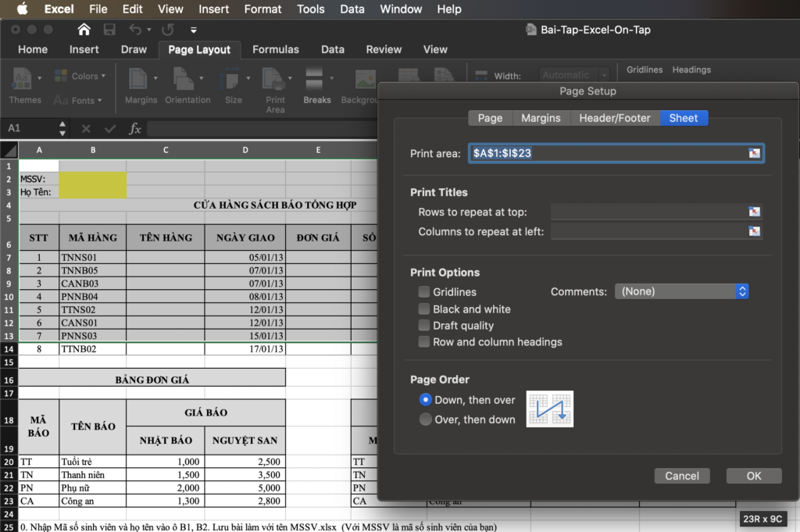This screenshot has height=532, width=800.
Task: Click the Columns to repeat at left field
Action: pos(656,231)
